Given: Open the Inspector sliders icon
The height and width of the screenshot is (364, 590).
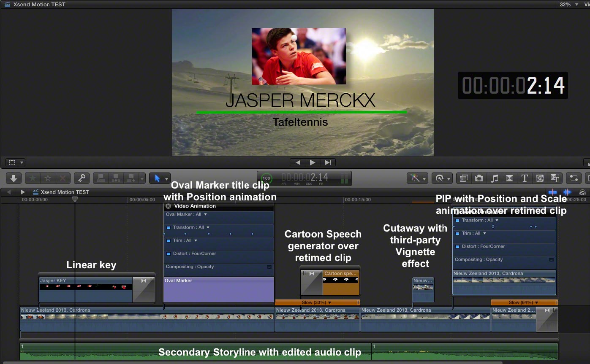Looking at the screenshot, I should point(574,178).
